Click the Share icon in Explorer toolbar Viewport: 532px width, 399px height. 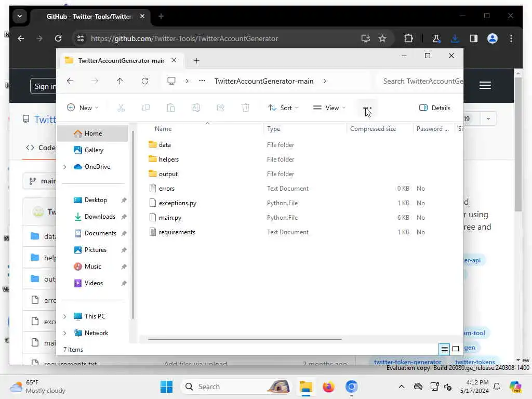tap(220, 108)
